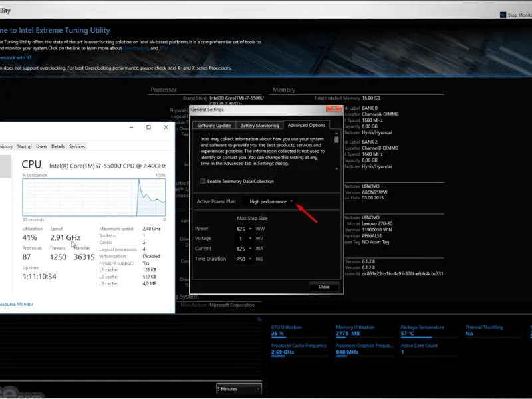Click the CPU utilization graph in Task Manager
532x399 pixels.
(94, 197)
